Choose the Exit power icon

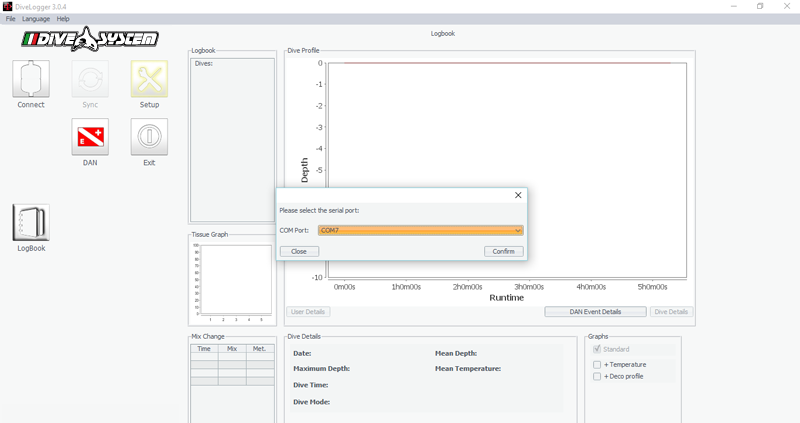coord(149,137)
